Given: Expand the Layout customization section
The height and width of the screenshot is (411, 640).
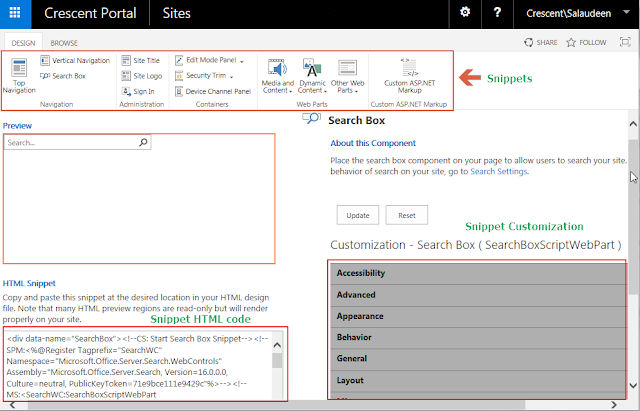Looking at the screenshot, I should coord(478,380).
